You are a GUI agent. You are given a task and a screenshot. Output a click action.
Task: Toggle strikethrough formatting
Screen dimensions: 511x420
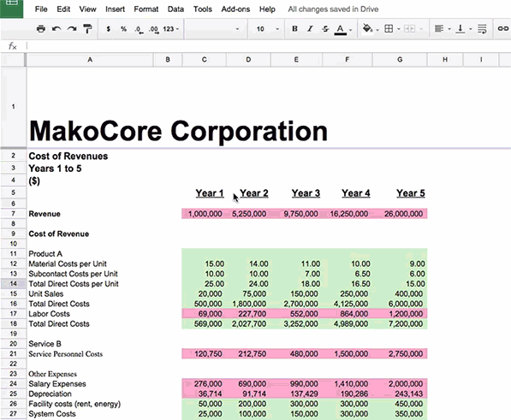pyautogui.click(x=325, y=29)
